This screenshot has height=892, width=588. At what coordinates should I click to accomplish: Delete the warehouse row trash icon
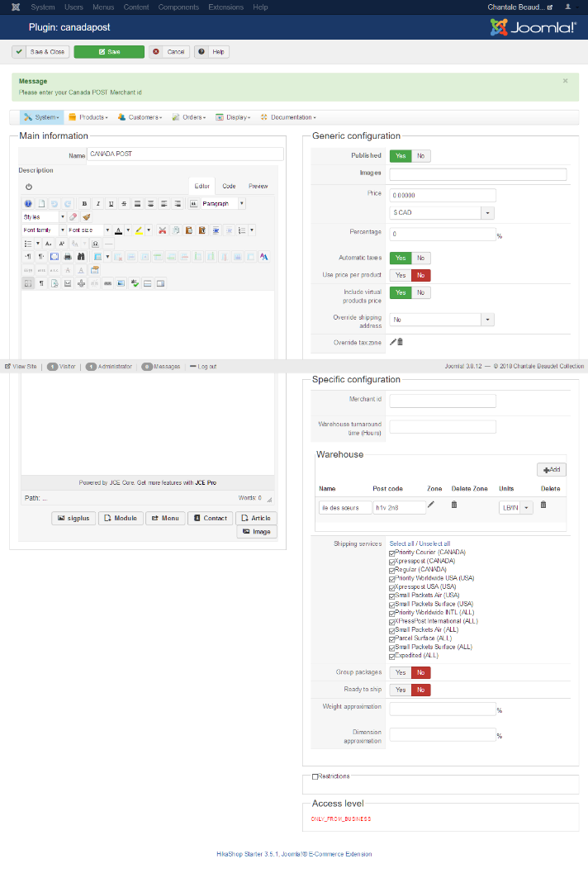coord(543,505)
